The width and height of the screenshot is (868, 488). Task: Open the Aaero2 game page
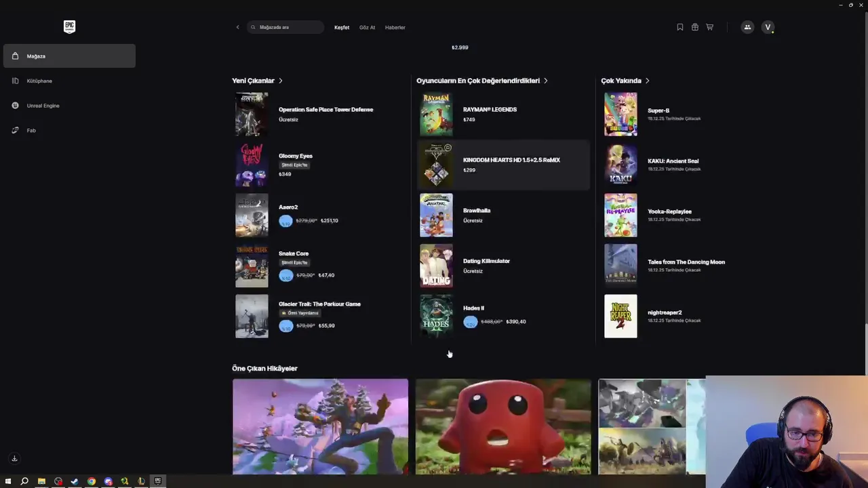tap(319, 215)
